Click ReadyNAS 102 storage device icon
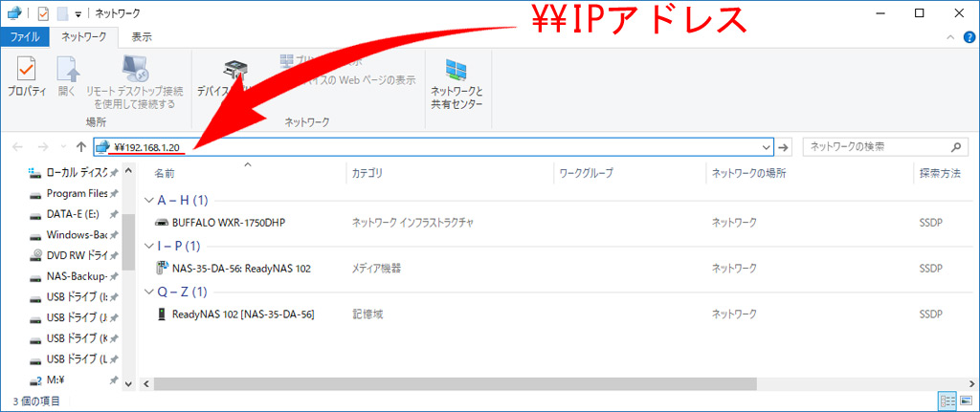980x412 pixels. 161,314
